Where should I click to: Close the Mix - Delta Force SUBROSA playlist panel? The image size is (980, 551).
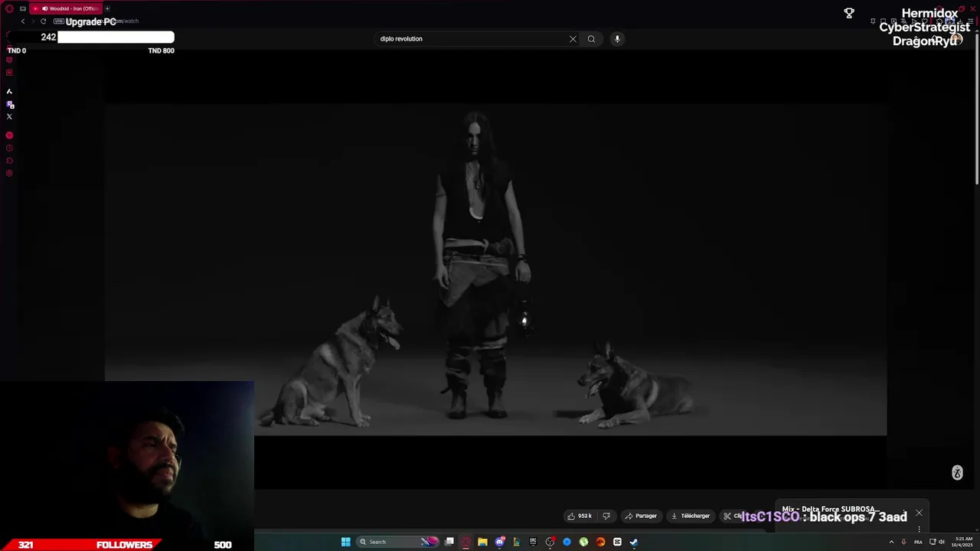pyautogui.click(x=919, y=513)
